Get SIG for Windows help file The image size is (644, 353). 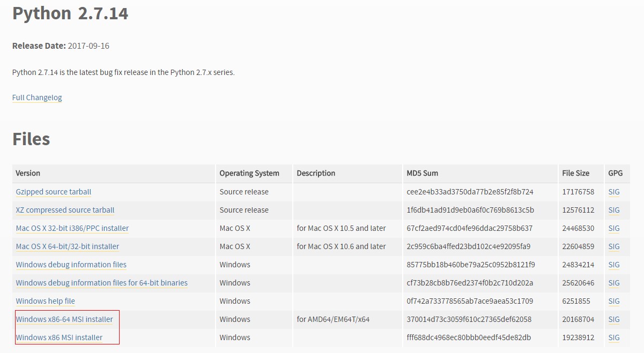(614, 301)
